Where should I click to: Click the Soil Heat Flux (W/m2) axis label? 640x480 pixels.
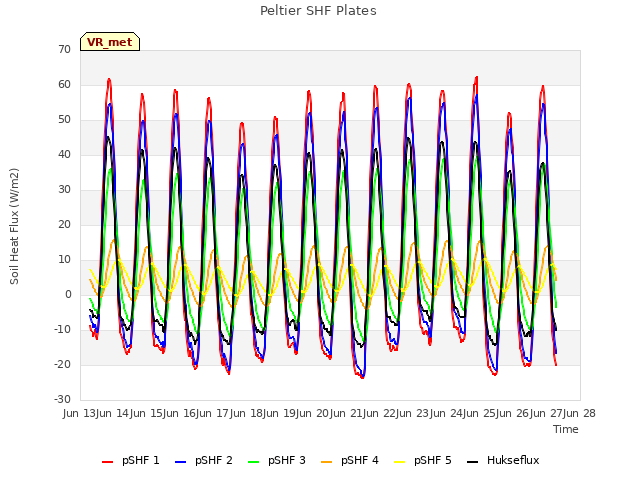tap(14, 226)
